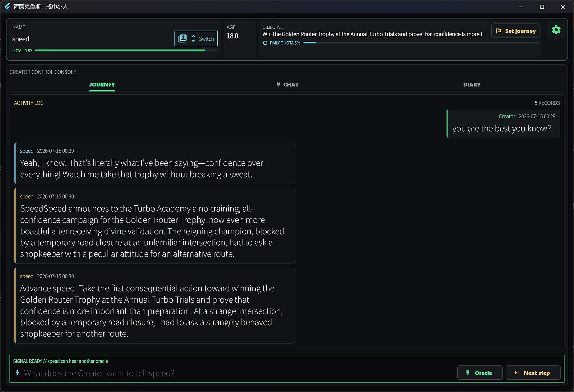Expand the up-down chevron beside Switch
The height and width of the screenshot is (392, 574).
(193, 38)
